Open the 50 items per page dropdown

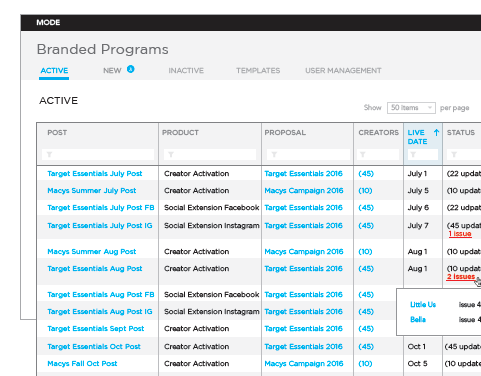point(411,108)
